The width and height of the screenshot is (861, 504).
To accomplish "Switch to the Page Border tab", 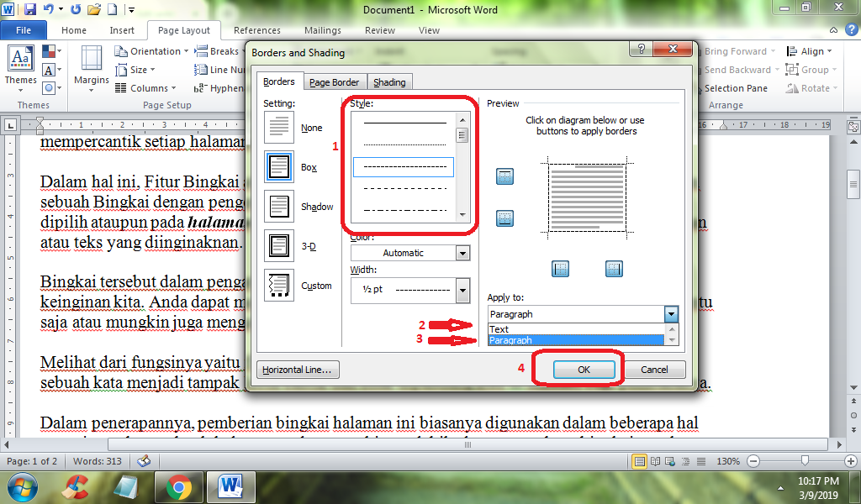I will (334, 82).
